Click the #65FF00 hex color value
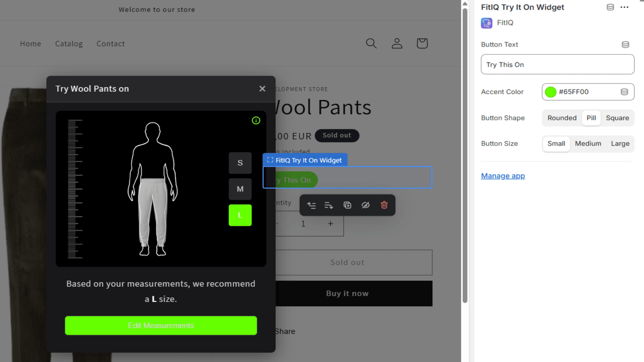Screen dimensions: 644x362 574,92
